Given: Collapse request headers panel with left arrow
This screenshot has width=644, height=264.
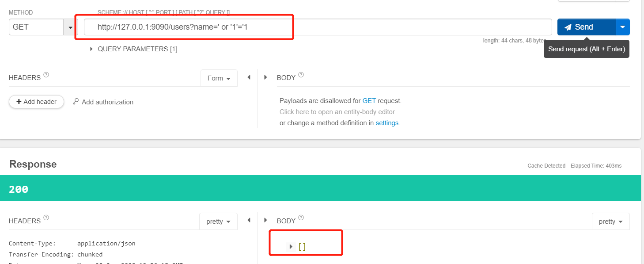Looking at the screenshot, I should pos(249,77).
